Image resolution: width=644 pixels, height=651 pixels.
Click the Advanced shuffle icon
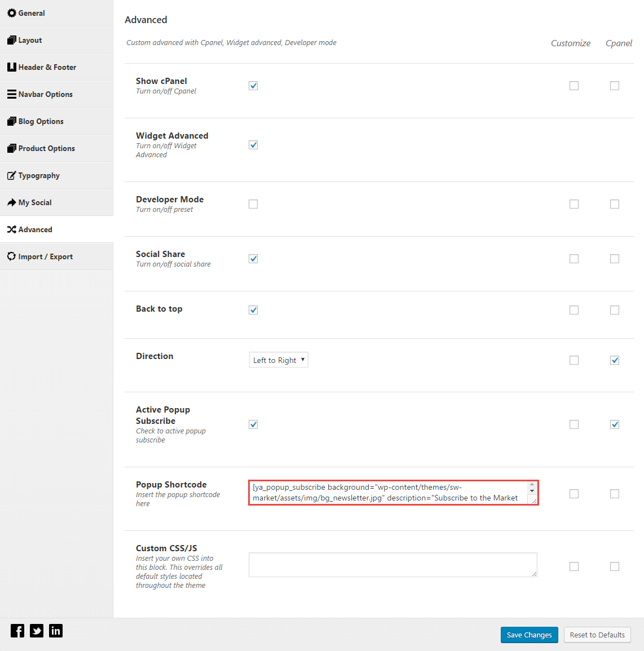tap(12, 229)
